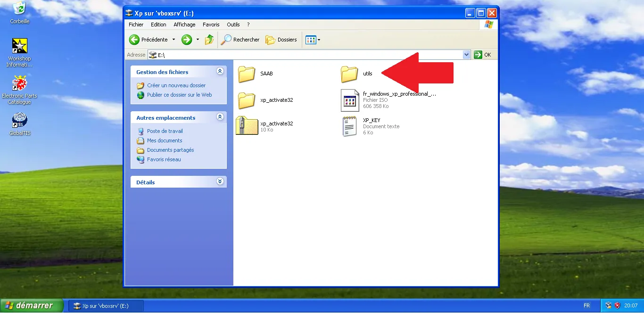Open the xp_activate32 compressed archive
Viewport: 644px width, 313px height.
click(247, 125)
